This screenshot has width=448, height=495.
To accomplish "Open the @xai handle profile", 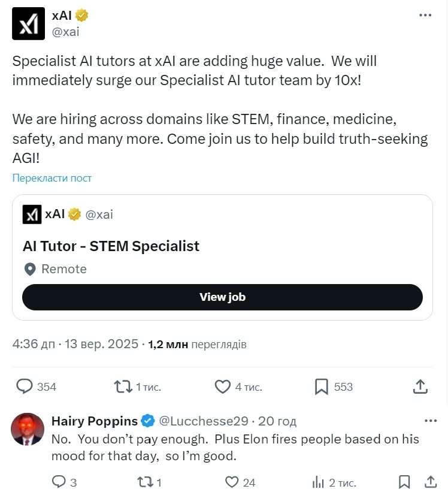I will [65, 32].
